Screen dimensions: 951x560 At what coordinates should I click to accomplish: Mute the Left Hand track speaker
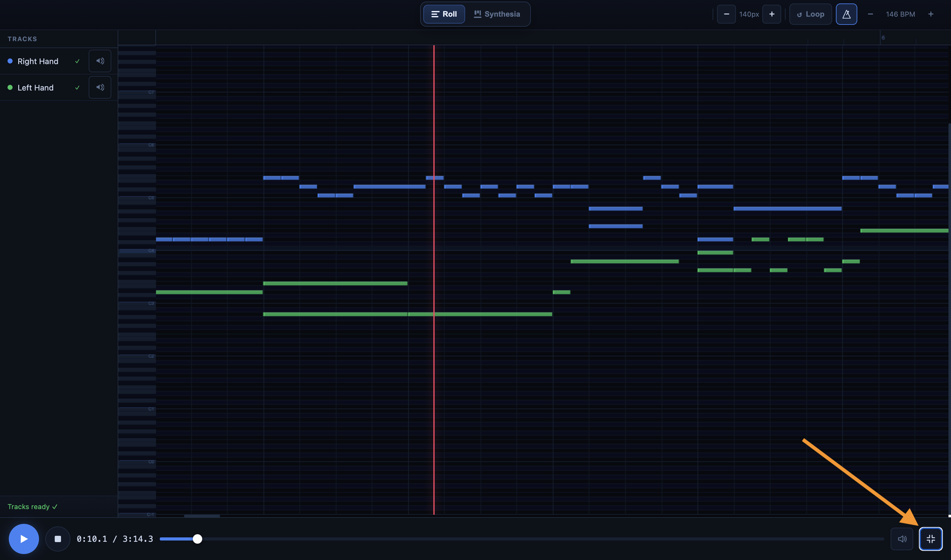click(100, 88)
